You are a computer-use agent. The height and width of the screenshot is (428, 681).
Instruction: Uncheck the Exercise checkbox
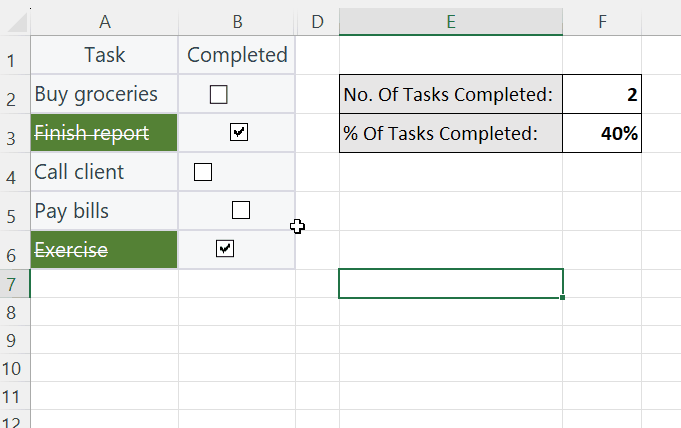225,249
